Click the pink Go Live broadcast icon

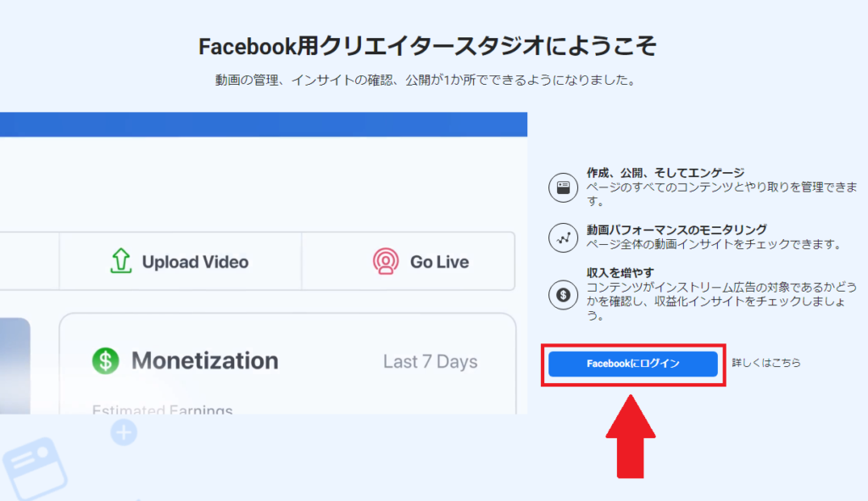pyautogui.click(x=386, y=261)
